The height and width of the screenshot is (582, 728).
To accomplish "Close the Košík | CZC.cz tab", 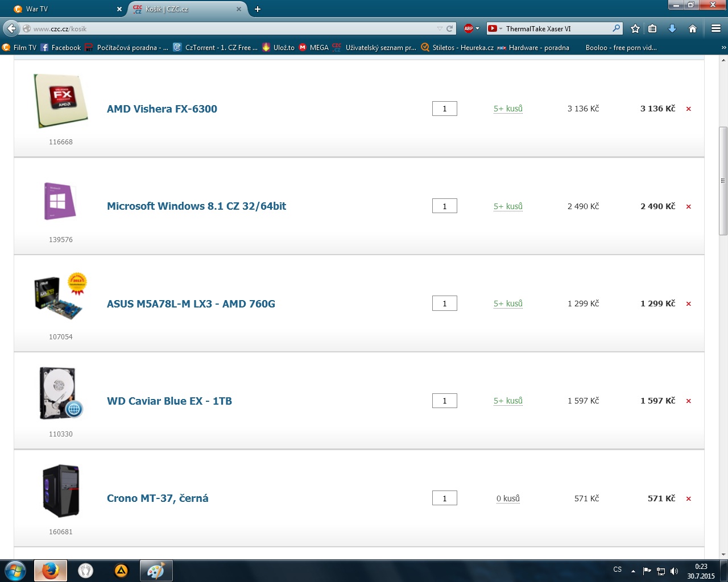I will click(x=239, y=9).
